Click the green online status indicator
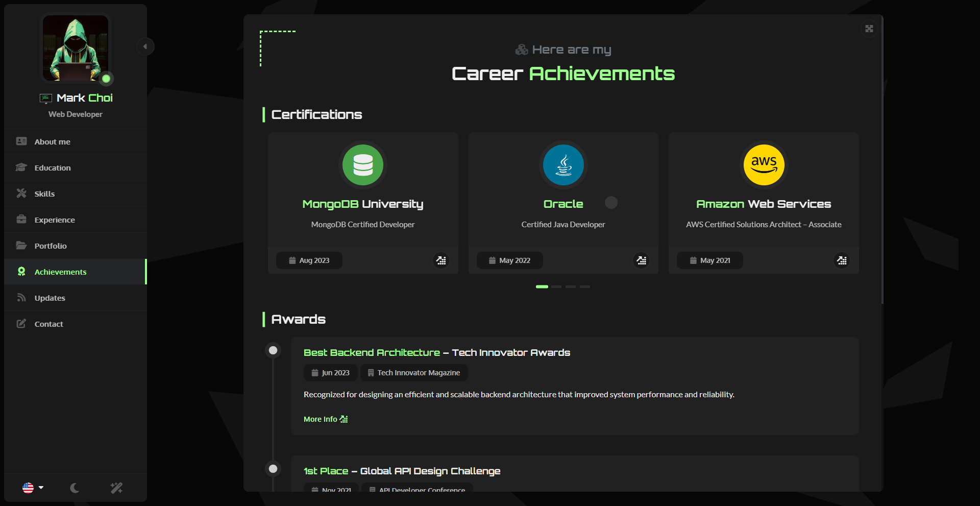Image resolution: width=980 pixels, height=506 pixels. (106, 79)
